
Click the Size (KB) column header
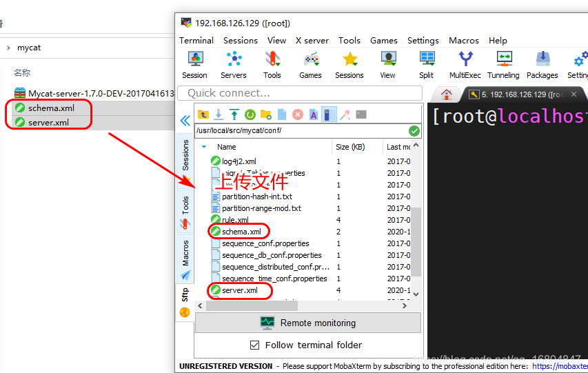click(x=357, y=147)
